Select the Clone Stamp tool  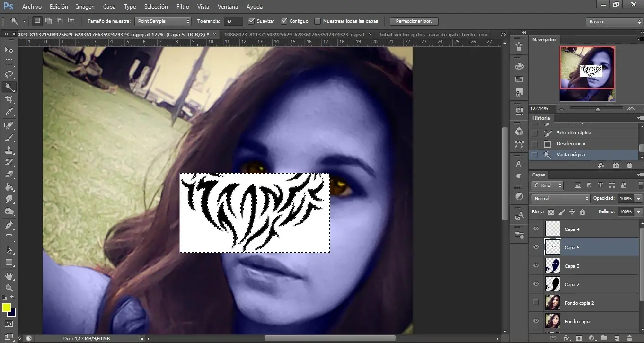pyautogui.click(x=9, y=150)
